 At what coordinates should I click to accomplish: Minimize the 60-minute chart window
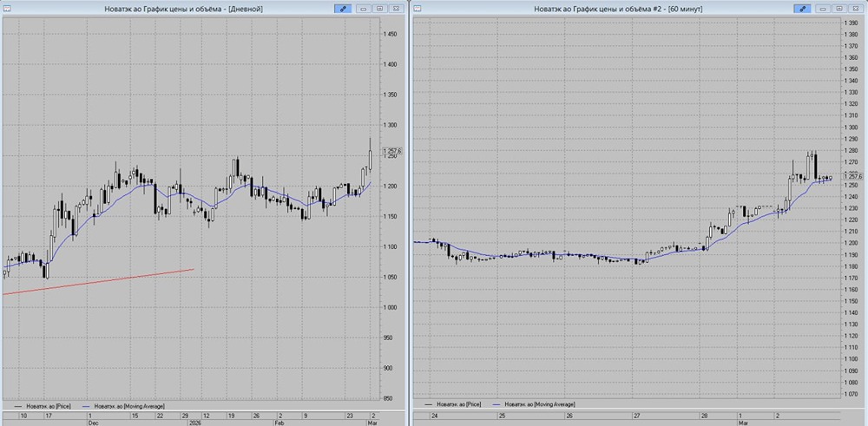[x=823, y=9]
